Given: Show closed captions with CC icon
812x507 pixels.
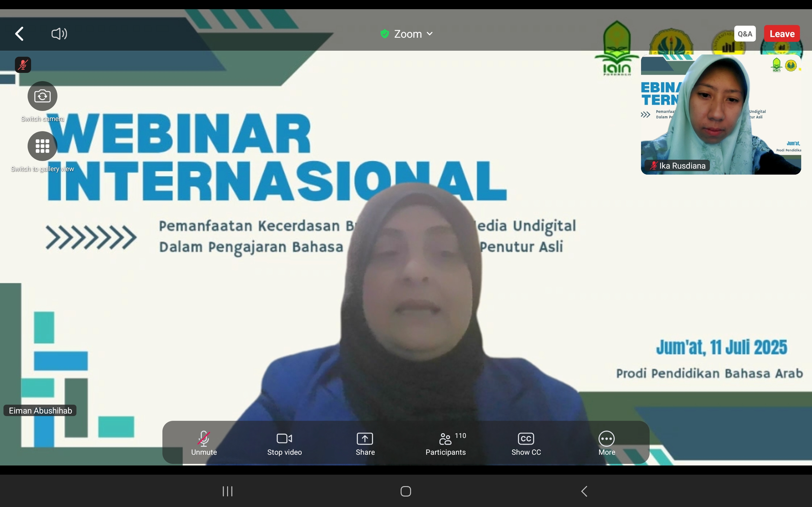Looking at the screenshot, I should [x=526, y=443].
